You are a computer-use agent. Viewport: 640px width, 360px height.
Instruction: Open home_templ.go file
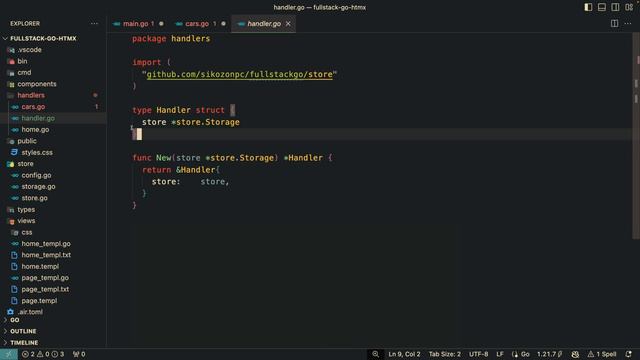click(46, 244)
